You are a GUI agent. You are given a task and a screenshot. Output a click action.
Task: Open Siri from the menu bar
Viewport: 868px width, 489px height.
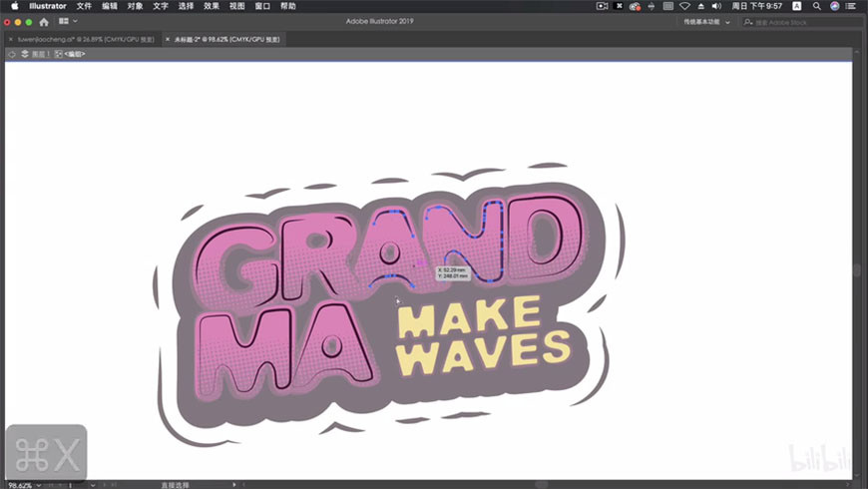tap(835, 6)
